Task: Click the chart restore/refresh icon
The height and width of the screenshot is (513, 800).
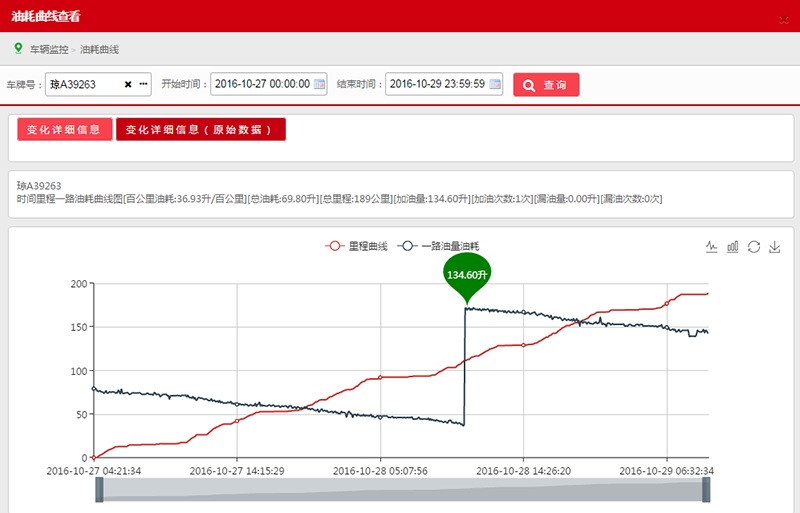Action: 753,246
